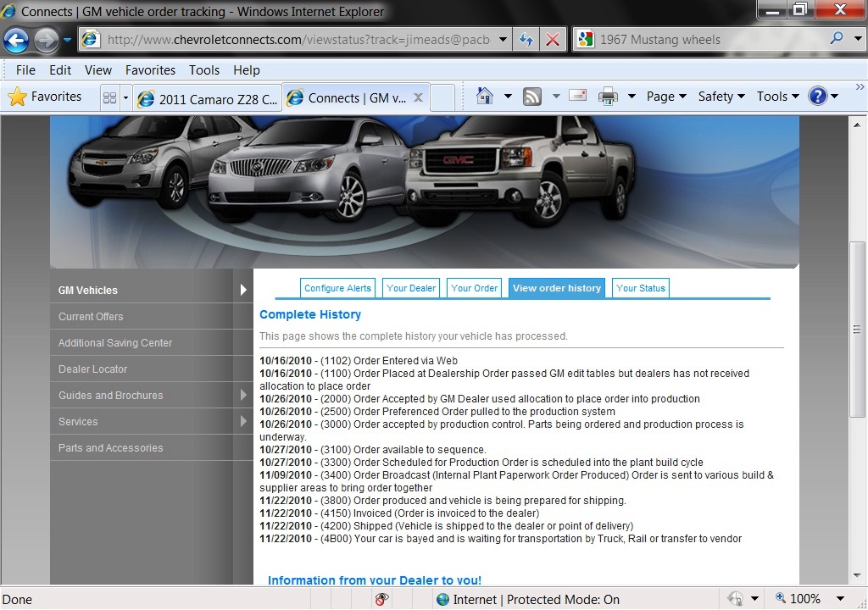Screen dimensions: 868x610
Task: Open the Edit menu
Action: (x=60, y=70)
